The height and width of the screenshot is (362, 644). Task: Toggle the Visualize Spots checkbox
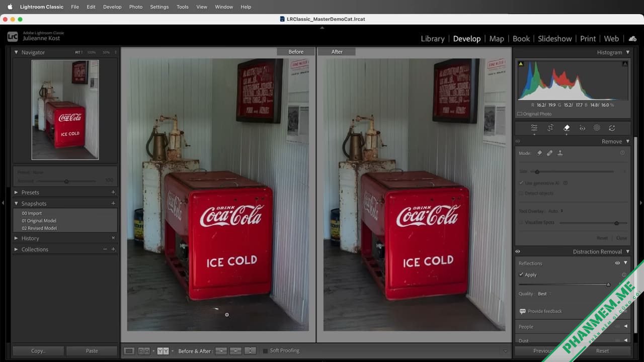point(521,222)
